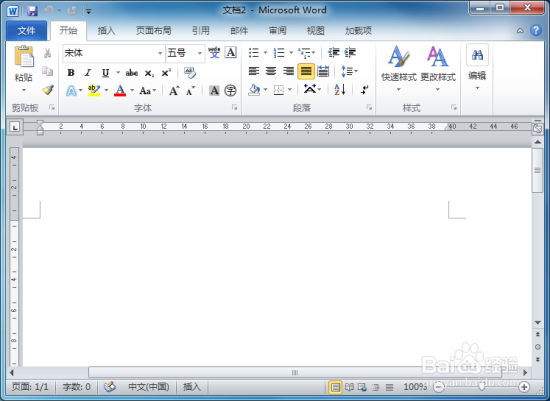Click the character border icon

coord(230,53)
